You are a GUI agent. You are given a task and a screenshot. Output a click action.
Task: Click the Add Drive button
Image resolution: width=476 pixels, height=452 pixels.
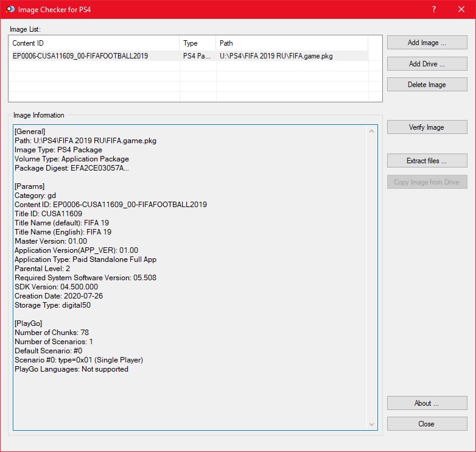point(427,64)
